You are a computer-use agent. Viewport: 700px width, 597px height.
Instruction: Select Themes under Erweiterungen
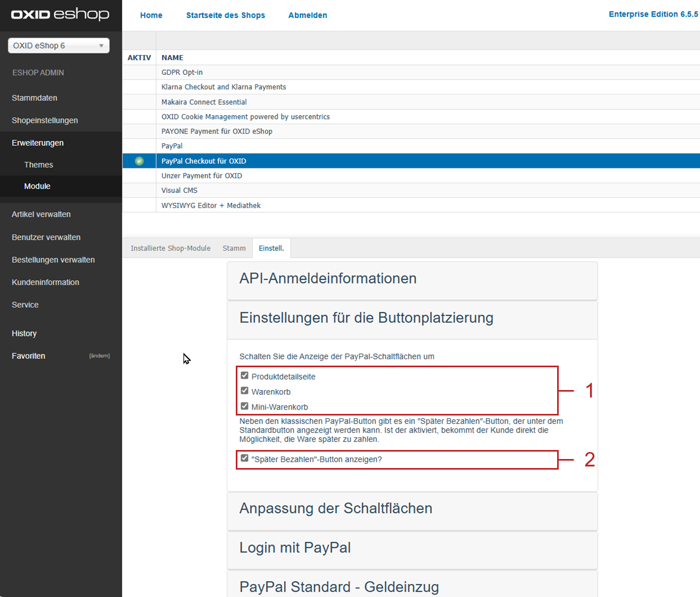pyautogui.click(x=38, y=165)
